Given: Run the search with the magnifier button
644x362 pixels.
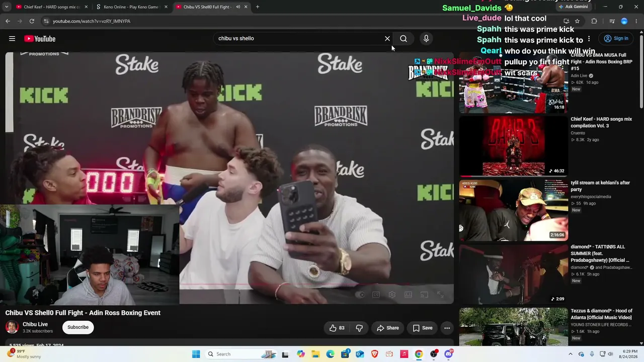Looking at the screenshot, I should pos(404,39).
